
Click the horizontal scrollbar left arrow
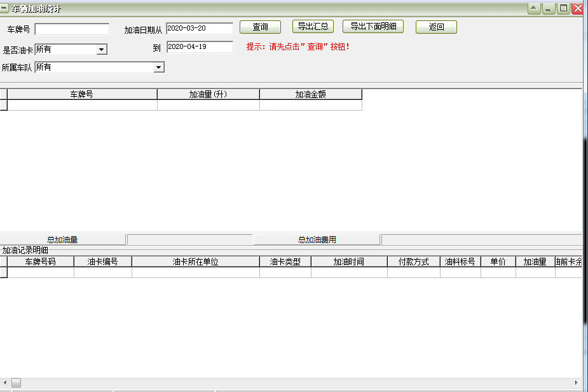5,382
